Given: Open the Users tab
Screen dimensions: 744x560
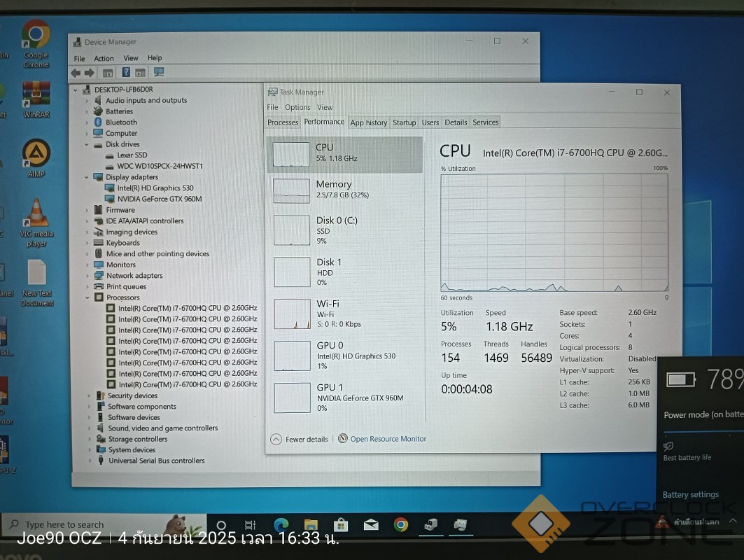Looking at the screenshot, I should pyautogui.click(x=430, y=122).
